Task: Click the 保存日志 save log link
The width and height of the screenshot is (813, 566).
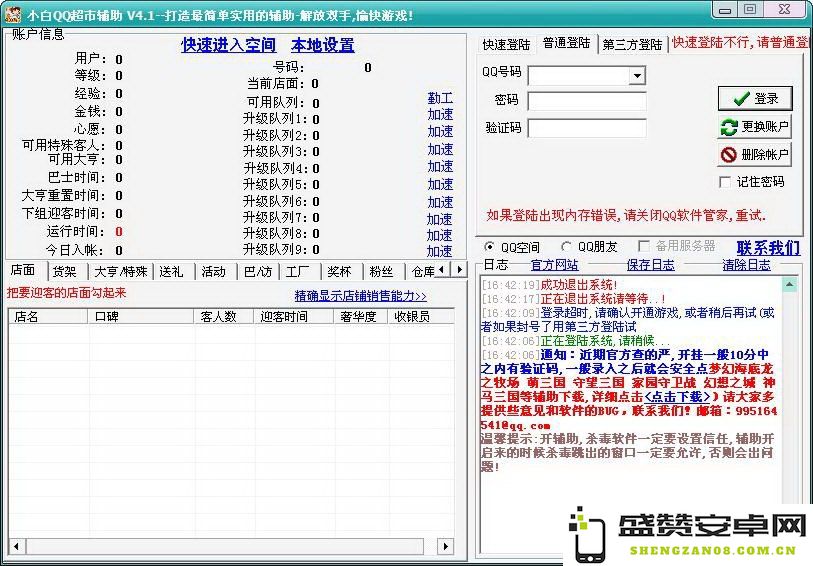Action: click(x=651, y=265)
